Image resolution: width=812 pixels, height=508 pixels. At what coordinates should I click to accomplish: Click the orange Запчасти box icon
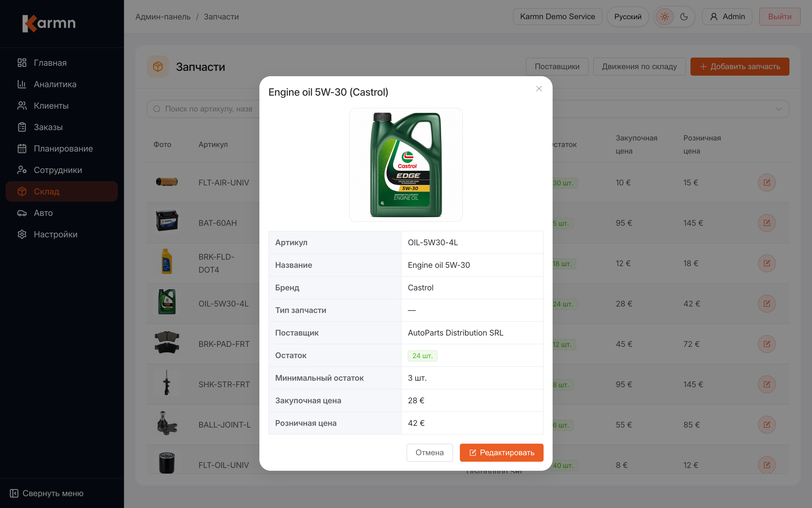coord(158,67)
